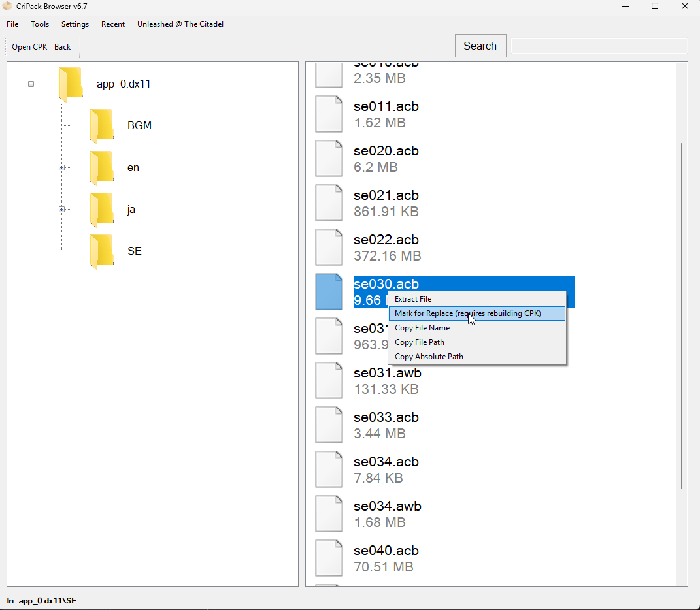
Task: Click Open CPK in the toolbar
Action: click(x=29, y=47)
